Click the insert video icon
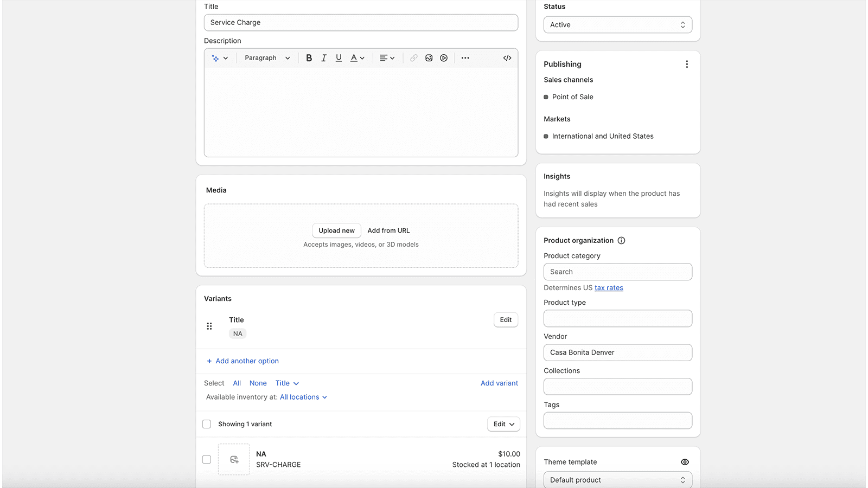Image resolution: width=868 pixels, height=488 pixels. [x=444, y=58]
